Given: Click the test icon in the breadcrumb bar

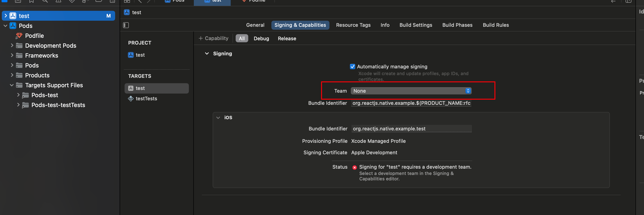Looking at the screenshot, I should tap(127, 12).
